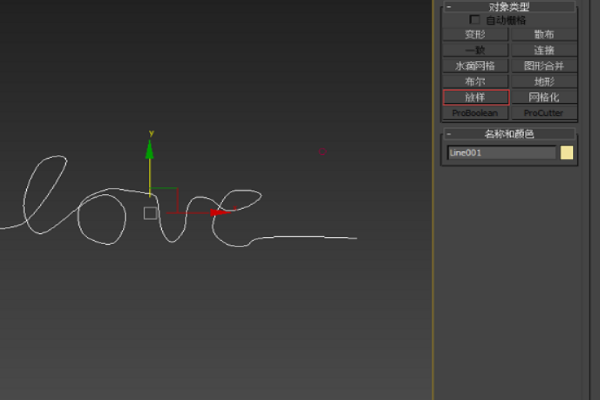600x400 pixels.
Task: Click the 网格化 button
Action: click(544, 97)
